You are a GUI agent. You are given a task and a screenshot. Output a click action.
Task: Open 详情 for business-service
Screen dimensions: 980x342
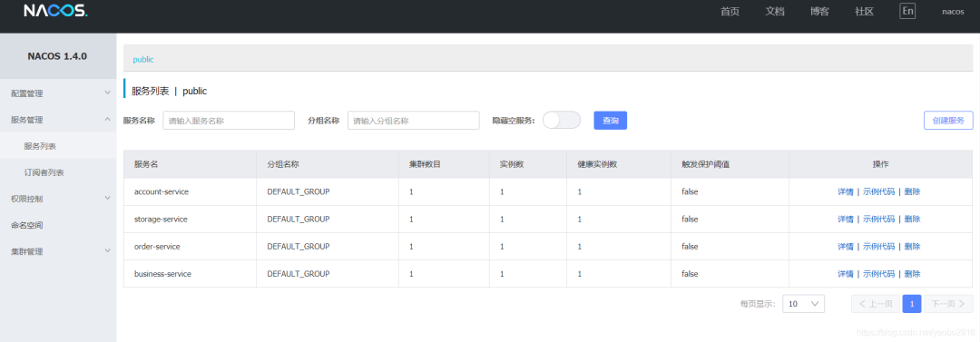coord(845,274)
